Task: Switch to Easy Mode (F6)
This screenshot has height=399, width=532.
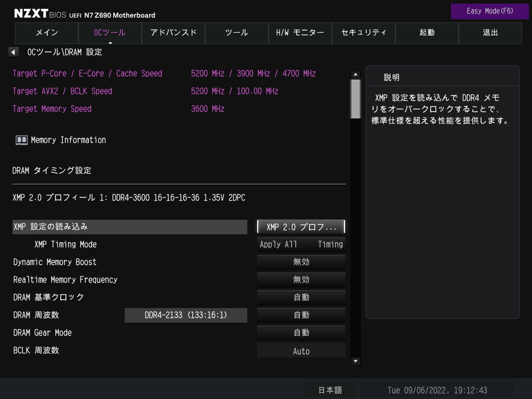Action: 489,11
